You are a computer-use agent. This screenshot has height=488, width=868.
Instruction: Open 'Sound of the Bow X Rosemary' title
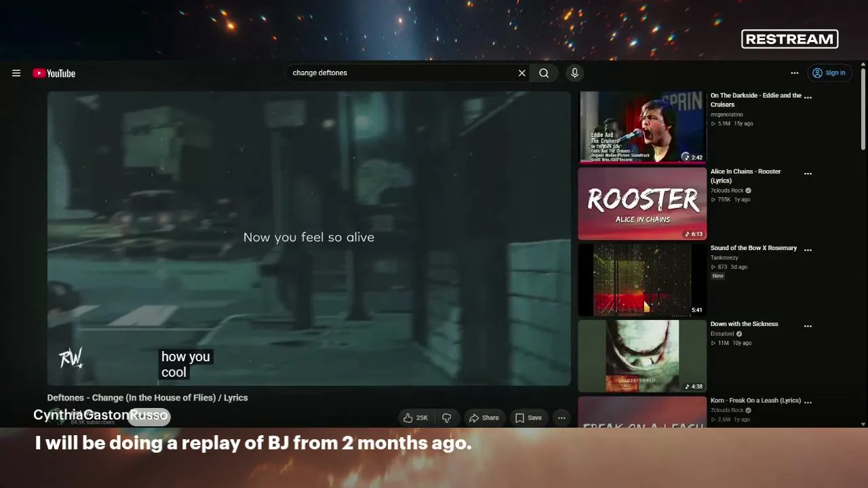pos(753,248)
